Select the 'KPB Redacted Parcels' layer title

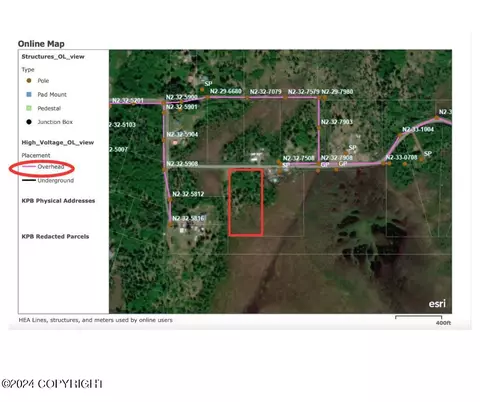tap(55, 237)
